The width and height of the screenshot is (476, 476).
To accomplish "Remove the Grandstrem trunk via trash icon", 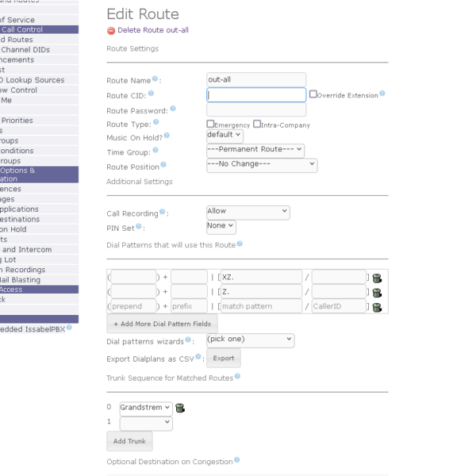I will [x=180, y=409].
